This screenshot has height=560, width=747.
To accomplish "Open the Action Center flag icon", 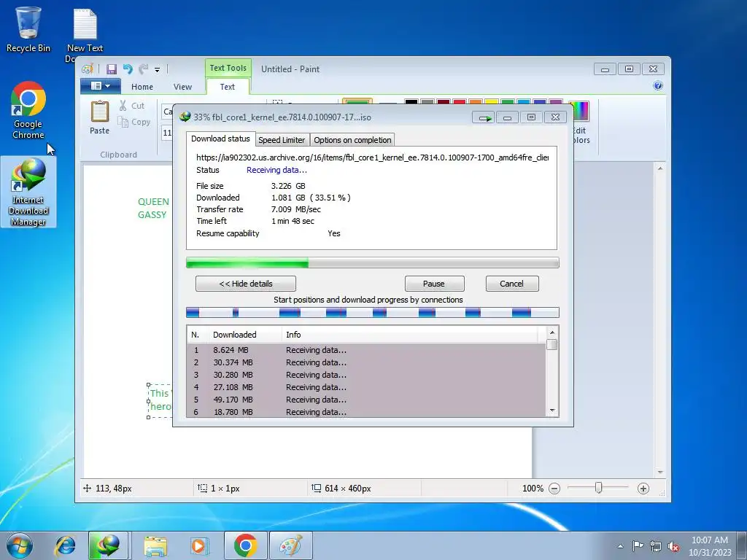I will click(638, 546).
